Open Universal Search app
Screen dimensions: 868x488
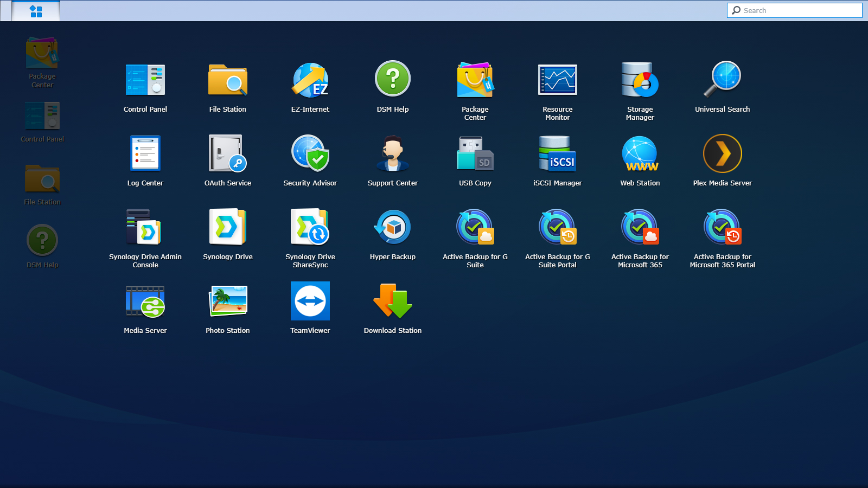point(723,87)
